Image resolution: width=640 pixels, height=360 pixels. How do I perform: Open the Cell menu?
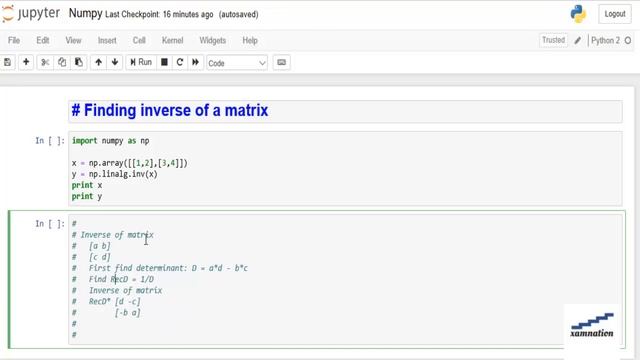pos(139,40)
